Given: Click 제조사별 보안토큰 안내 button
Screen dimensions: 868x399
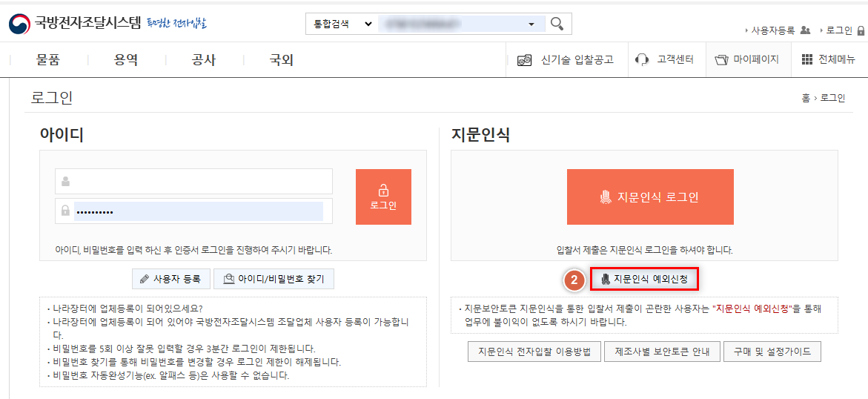Looking at the screenshot, I should tap(661, 352).
